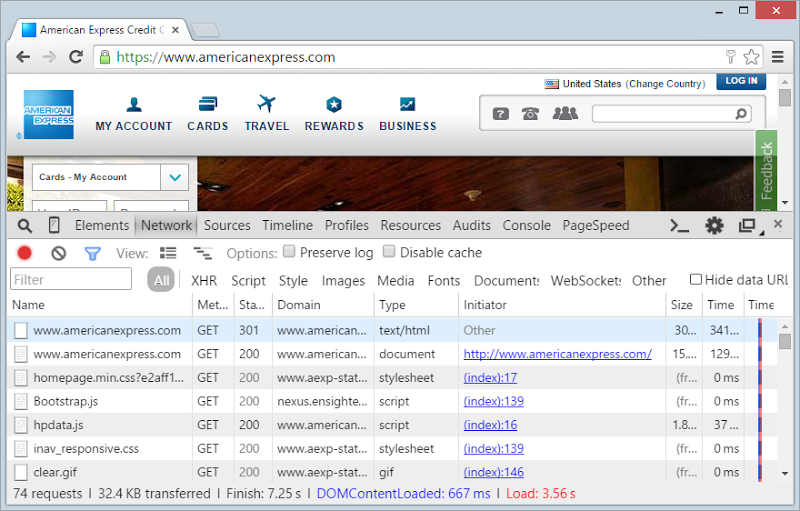This screenshot has height=511, width=800.
Task: Click the green SSL padlock icon
Action: click(105, 57)
